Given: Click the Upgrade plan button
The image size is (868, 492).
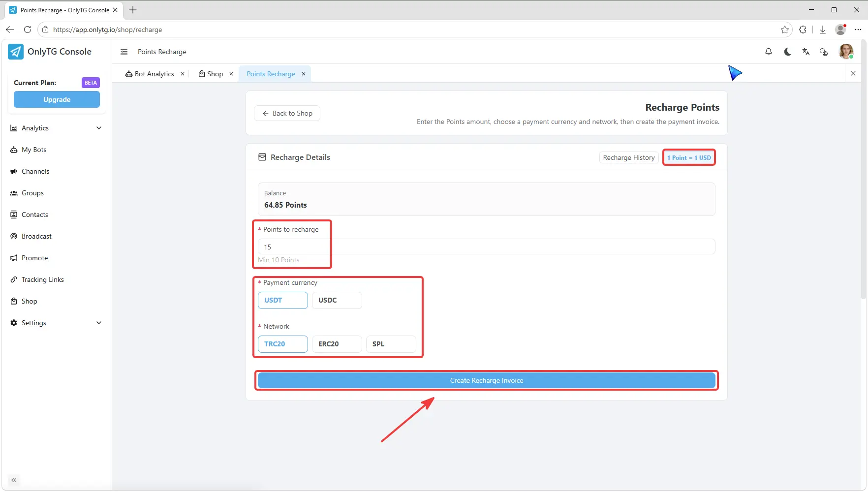Looking at the screenshot, I should (x=57, y=99).
